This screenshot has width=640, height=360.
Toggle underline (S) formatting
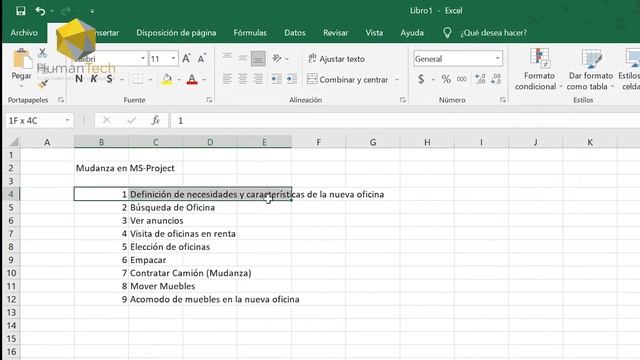109,79
